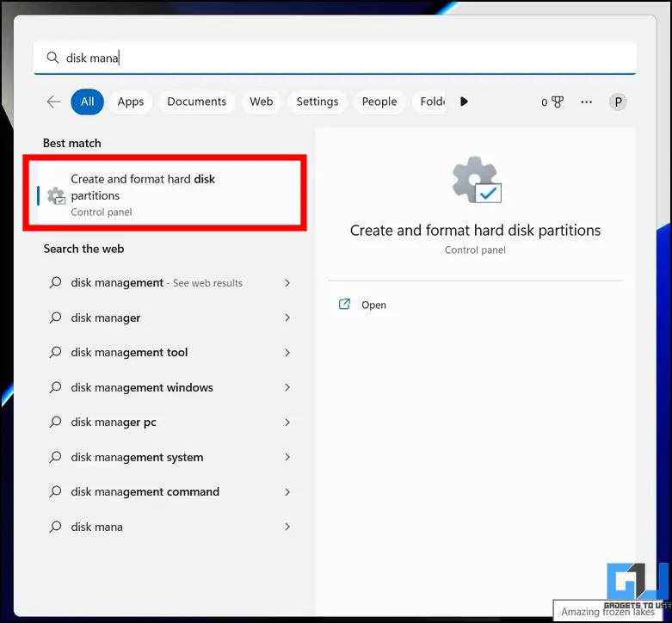Expand chevron beside 'disk manager pc'
The height and width of the screenshot is (623, 672).
(287, 423)
